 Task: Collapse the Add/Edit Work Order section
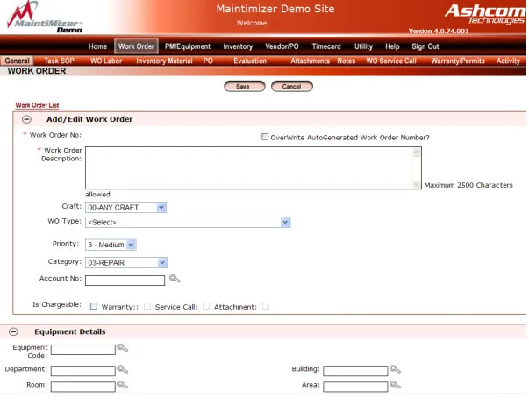point(26,119)
